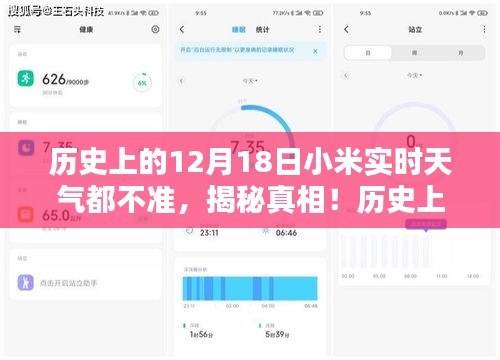Open the hamburger menu in the Health screen

click(17, 29)
